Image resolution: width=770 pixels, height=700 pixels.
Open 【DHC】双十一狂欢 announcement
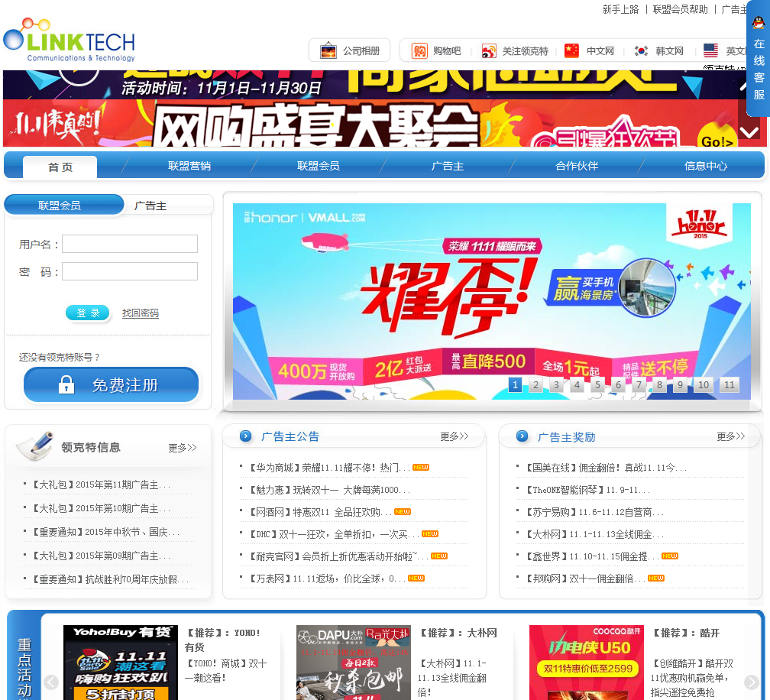(334, 534)
